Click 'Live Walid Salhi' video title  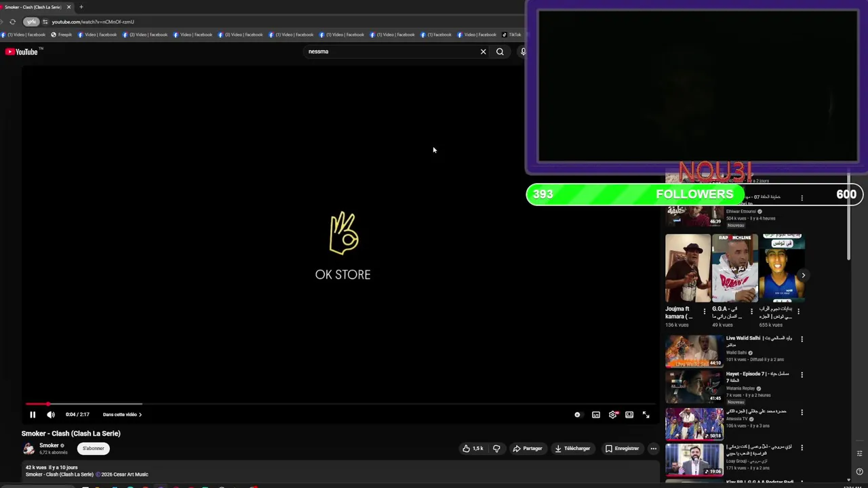[758, 342]
